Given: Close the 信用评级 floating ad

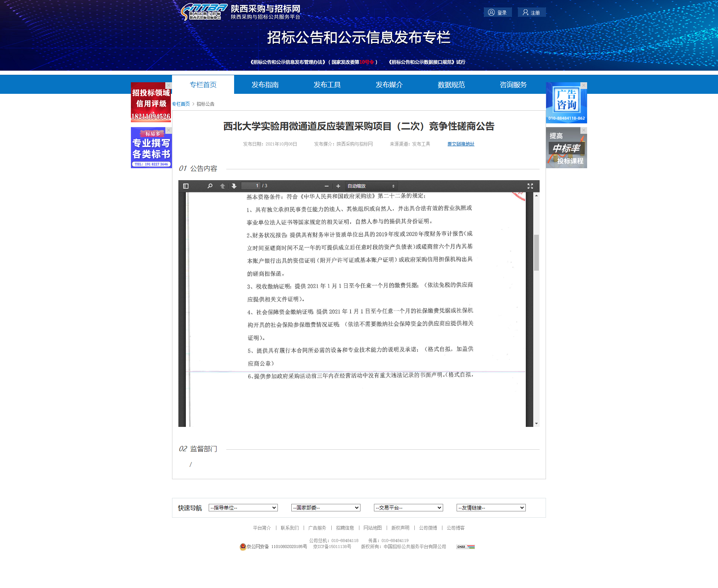Looking at the screenshot, I should [x=169, y=86].
